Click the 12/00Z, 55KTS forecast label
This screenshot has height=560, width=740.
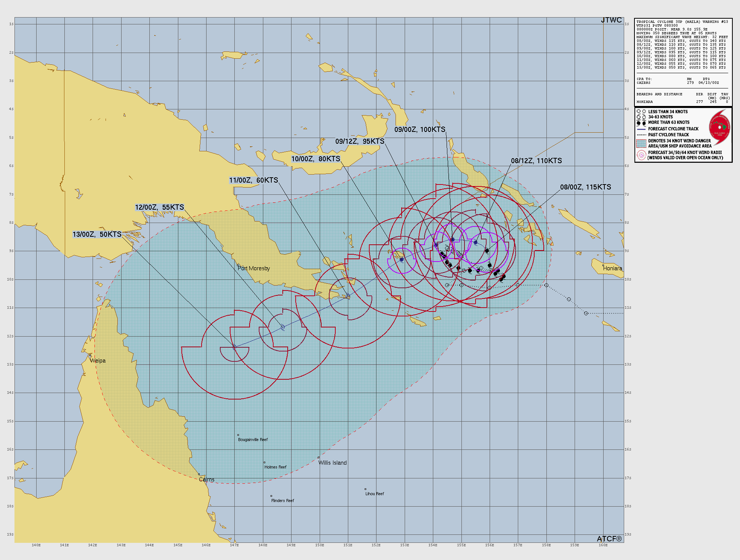(x=159, y=207)
